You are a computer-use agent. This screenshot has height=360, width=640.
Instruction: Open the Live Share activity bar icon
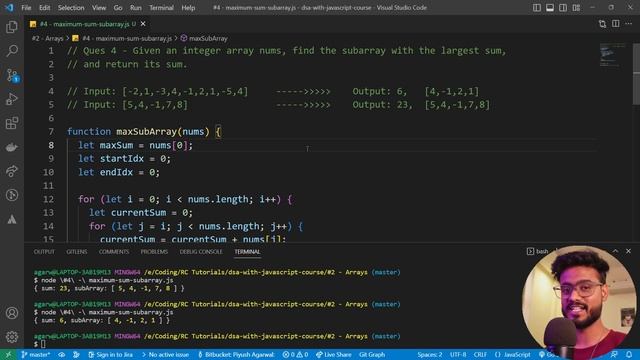pyautogui.click(x=12, y=171)
